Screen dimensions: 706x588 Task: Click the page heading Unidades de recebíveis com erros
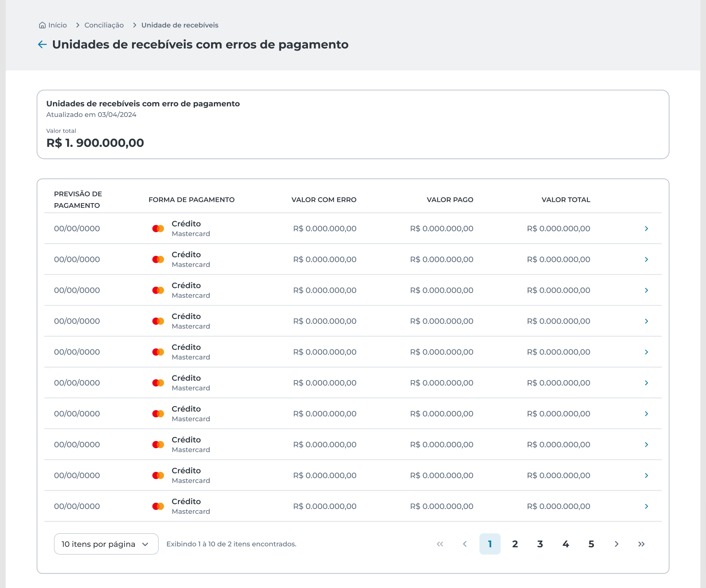(x=200, y=45)
